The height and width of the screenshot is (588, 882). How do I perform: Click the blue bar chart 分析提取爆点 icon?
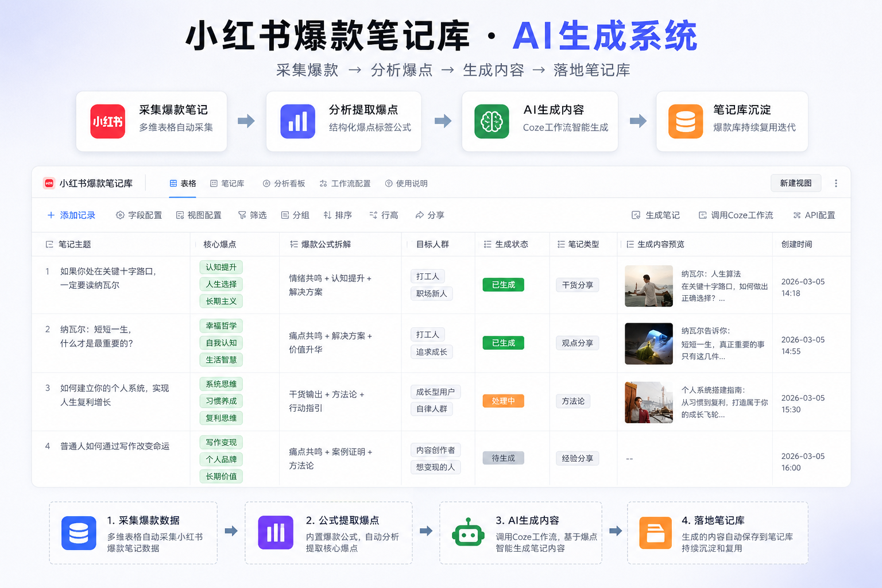(x=297, y=121)
